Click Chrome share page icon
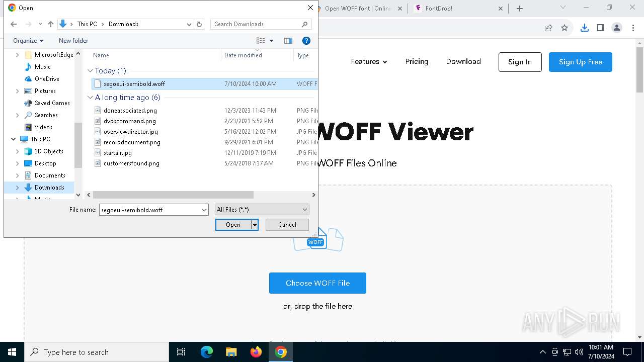The image size is (644, 362). pos(548,28)
